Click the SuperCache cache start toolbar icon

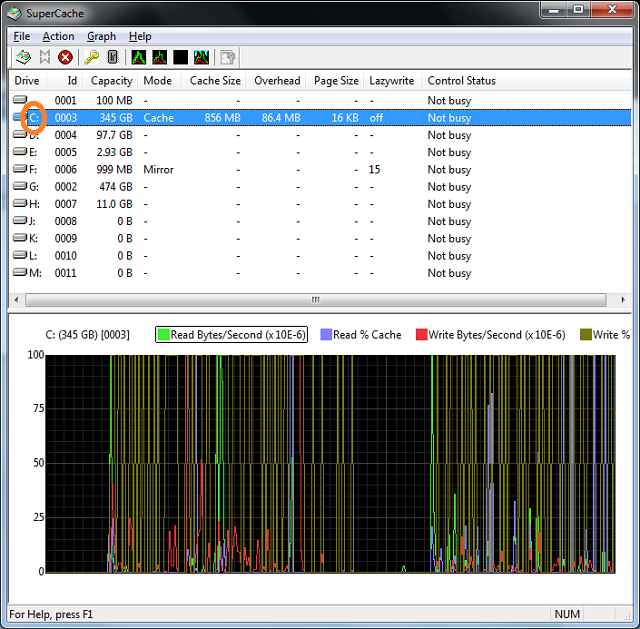click(x=23, y=57)
